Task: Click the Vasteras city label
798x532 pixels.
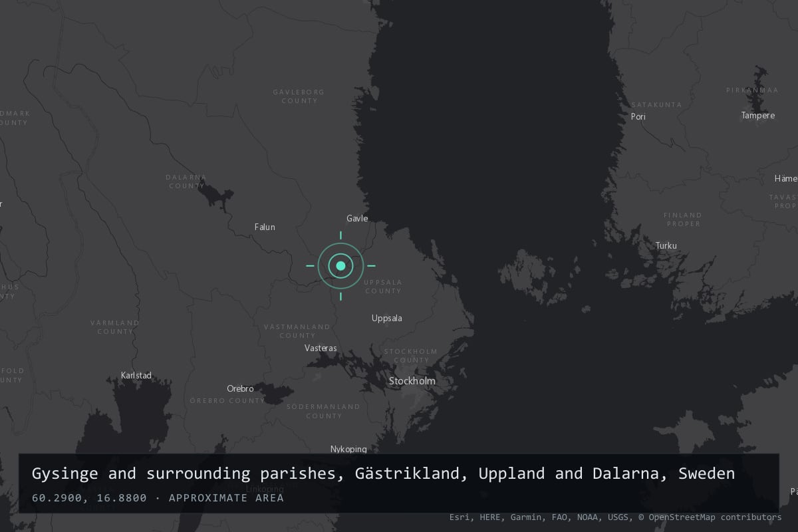Action: 321,348
